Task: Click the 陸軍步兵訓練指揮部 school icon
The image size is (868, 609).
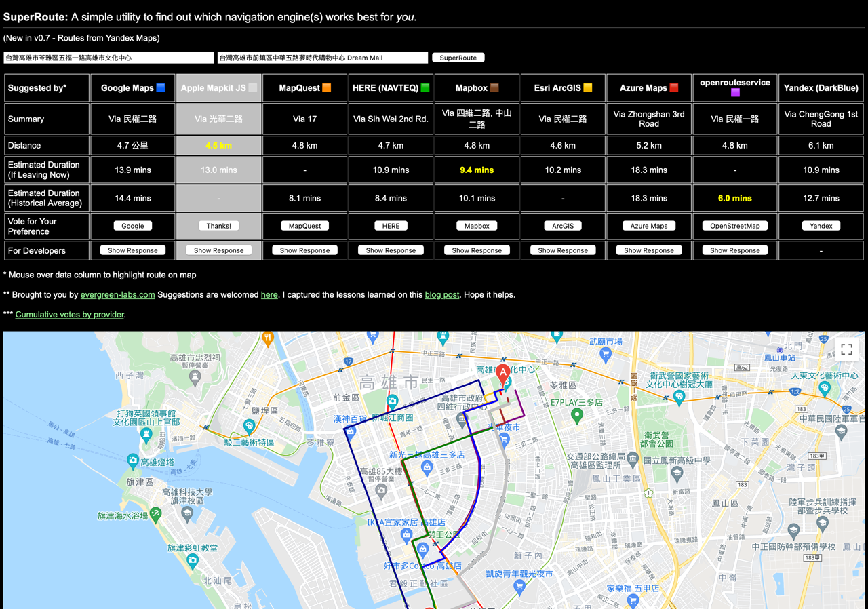Action: pyautogui.click(x=822, y=523)
